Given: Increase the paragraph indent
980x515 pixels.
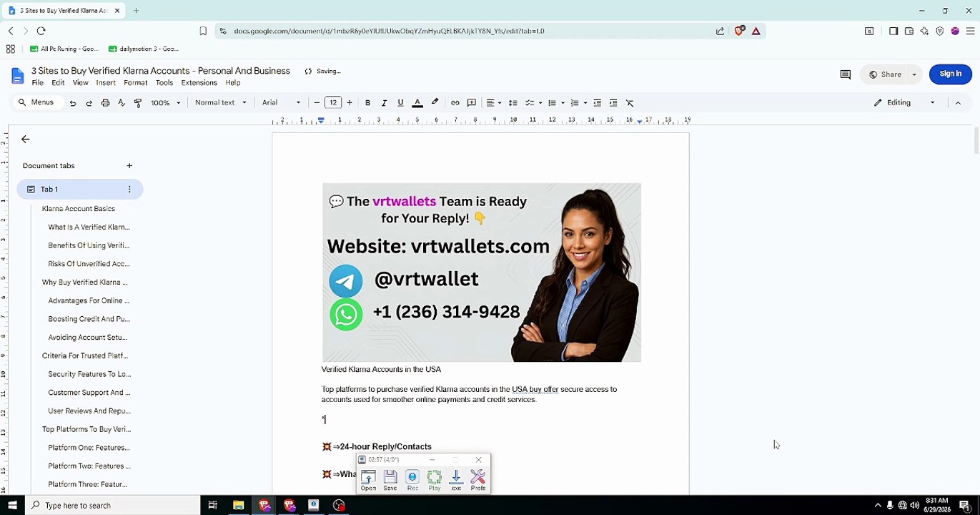Looking at the screenshot, I should 613,103.
